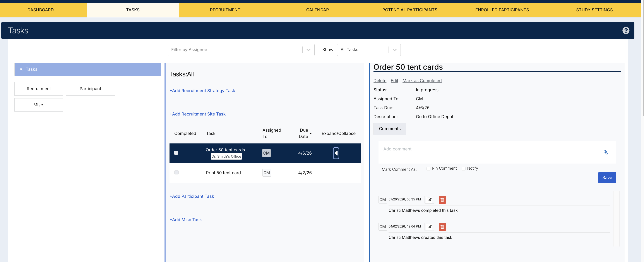Click 'Christi Matthews completed this task' comment
Viewport: 644px width, 262px height.
423,210
